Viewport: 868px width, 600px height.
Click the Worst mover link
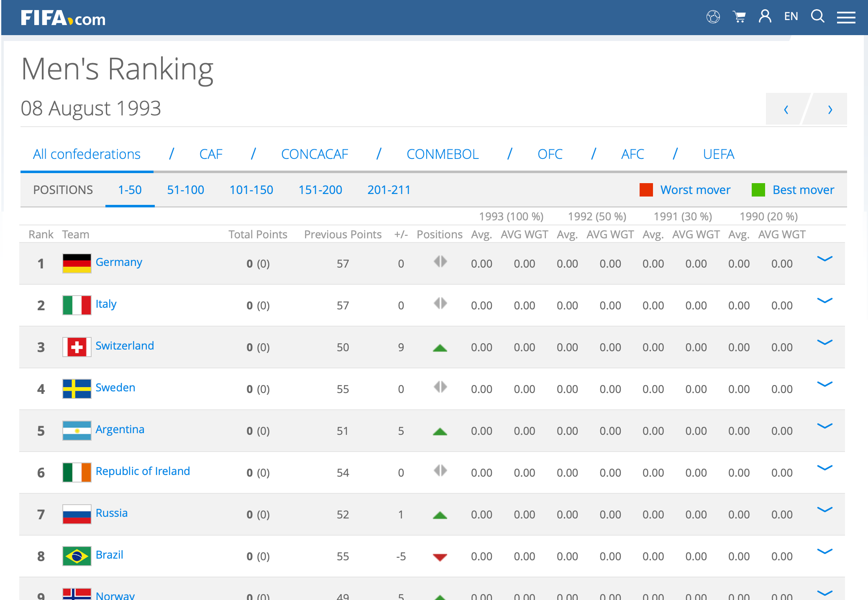tap(695, 190)
